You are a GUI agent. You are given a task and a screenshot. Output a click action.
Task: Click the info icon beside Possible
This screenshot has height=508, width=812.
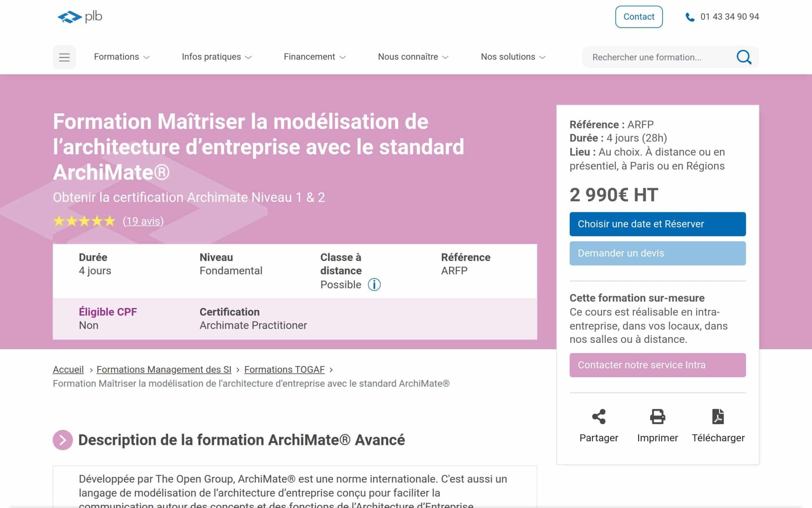tap(374, 285)
